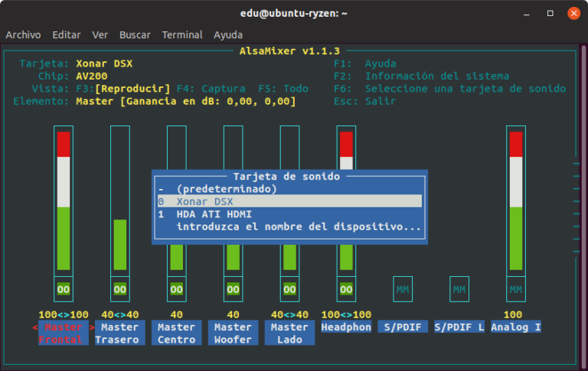Open the Ver menu
This screenshot has height=371, width=588.
click(x=100, y=35)
